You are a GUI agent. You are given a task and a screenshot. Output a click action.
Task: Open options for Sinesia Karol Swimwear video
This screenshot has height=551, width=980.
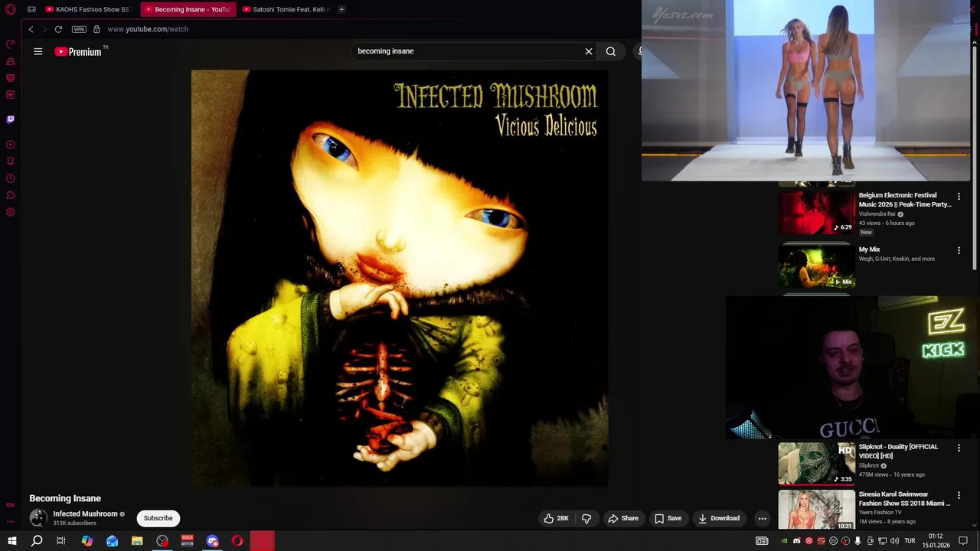pyautogui.click(x=959, y=496)
